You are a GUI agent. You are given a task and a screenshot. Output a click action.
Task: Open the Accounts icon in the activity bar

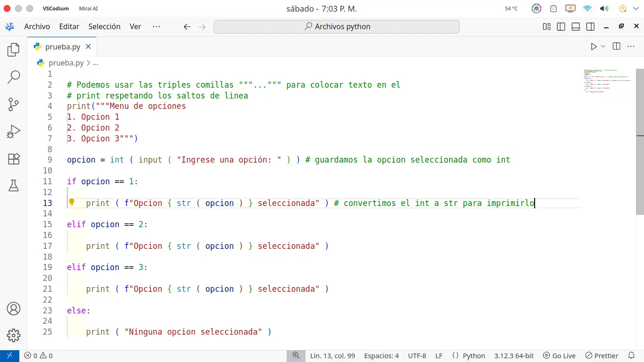coord(14,309)
